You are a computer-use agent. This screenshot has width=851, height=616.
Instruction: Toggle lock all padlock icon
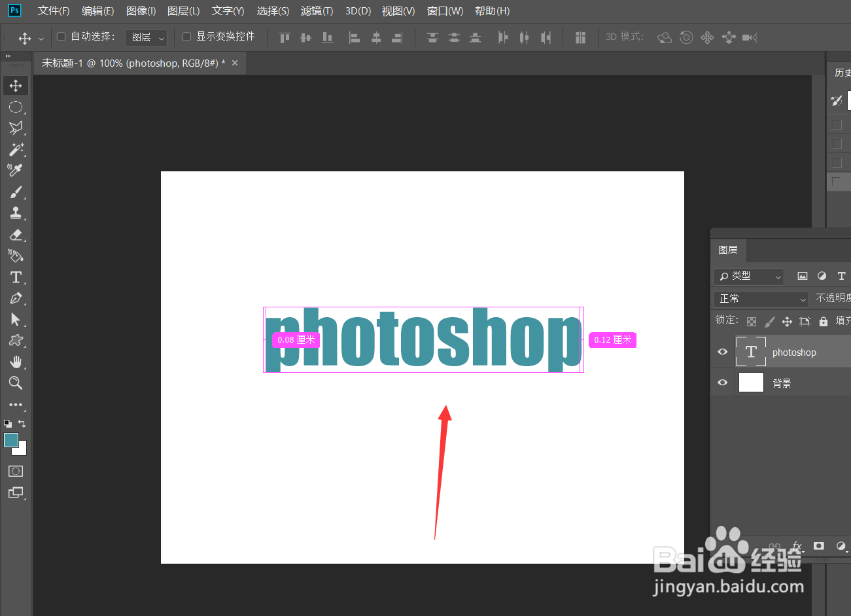pos(824,321)
